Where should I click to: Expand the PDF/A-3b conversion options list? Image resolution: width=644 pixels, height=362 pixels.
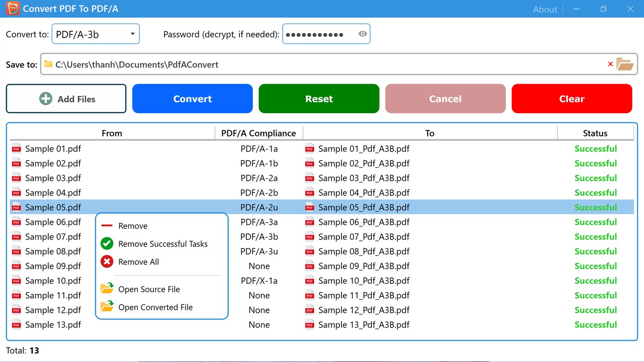(133, 34)
